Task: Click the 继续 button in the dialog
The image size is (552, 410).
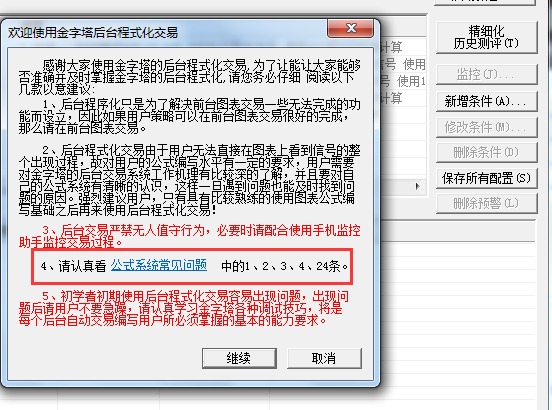Action: 239,358
